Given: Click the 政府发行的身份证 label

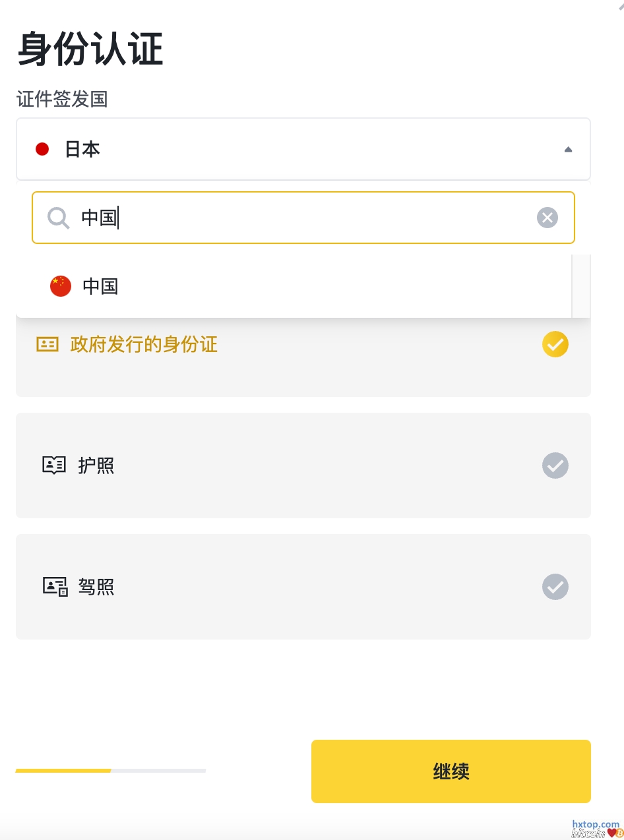Looking at the screenshot, I should (x=144, y=344).
